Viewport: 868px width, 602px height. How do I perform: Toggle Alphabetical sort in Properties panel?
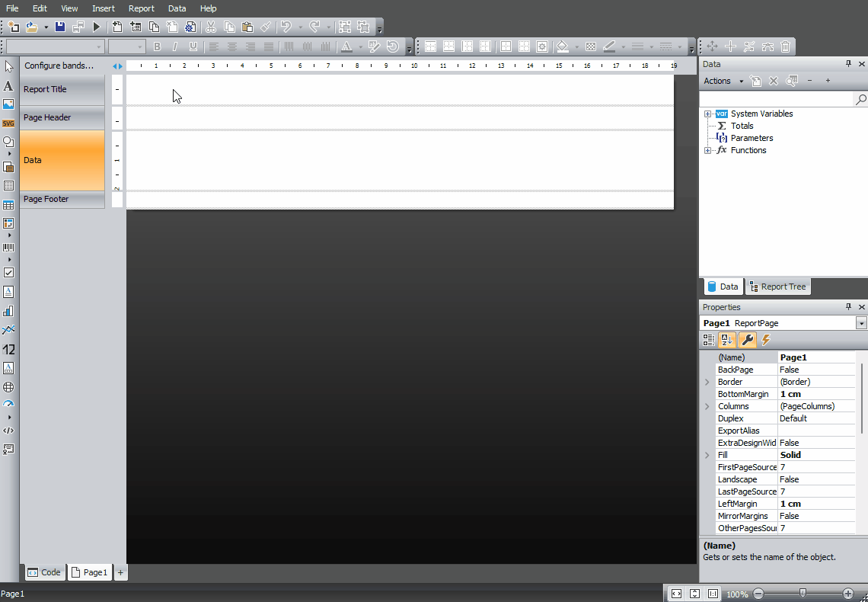(726, 340)
